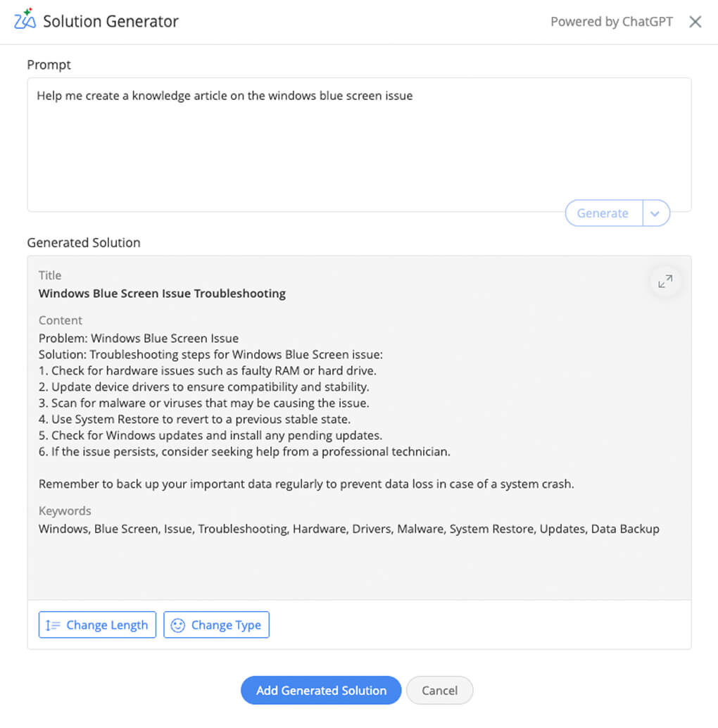The width and height of the screenshot is (718, 728).
Task: Click the Cancel button
Action: pyautogui.click(x=439, y=691)
